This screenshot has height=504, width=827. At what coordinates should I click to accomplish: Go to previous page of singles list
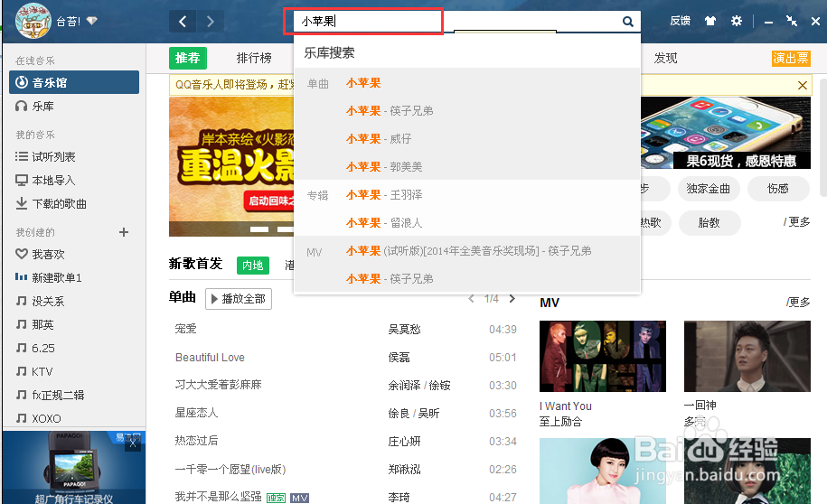click(471, 299)
